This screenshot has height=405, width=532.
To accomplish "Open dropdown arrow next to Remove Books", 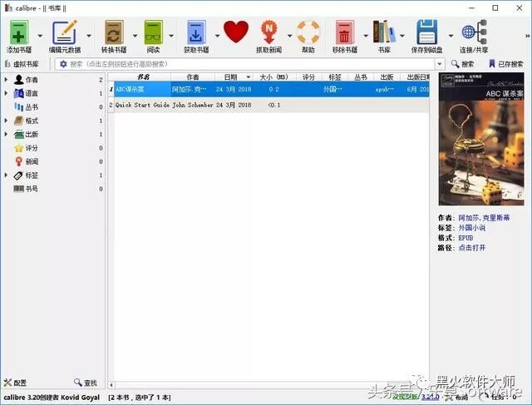I will pos(366,35).
